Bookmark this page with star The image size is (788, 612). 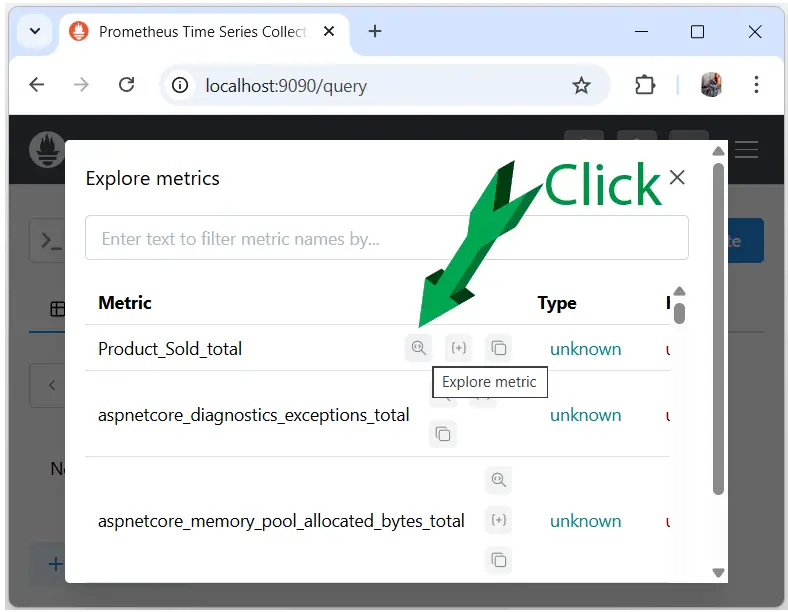[581, 85]
